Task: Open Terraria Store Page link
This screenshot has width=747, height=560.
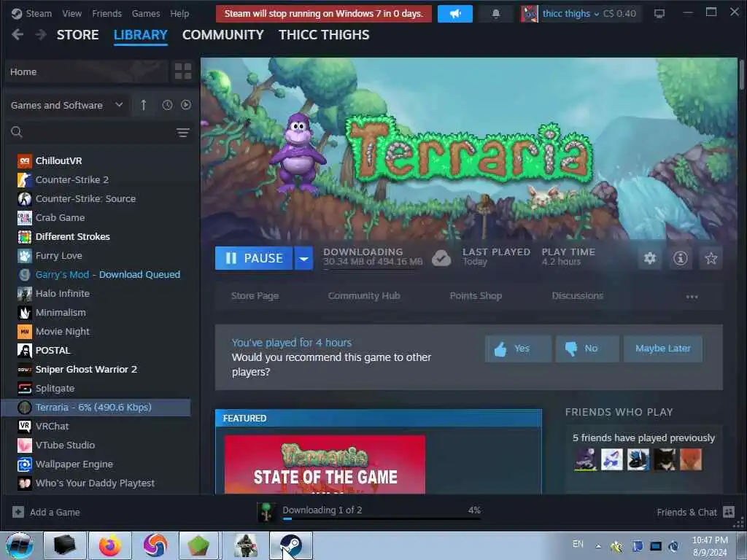Action: (x=255, y=296)
